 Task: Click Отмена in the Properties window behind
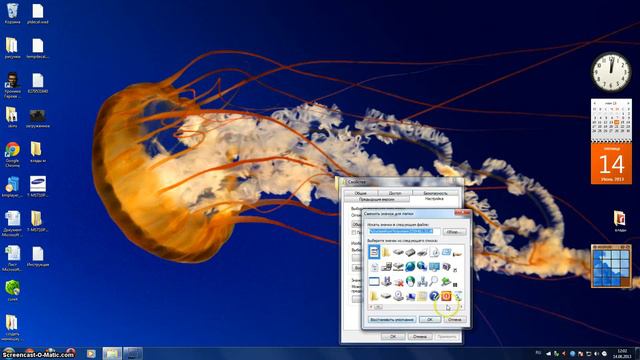coord(420,337)
